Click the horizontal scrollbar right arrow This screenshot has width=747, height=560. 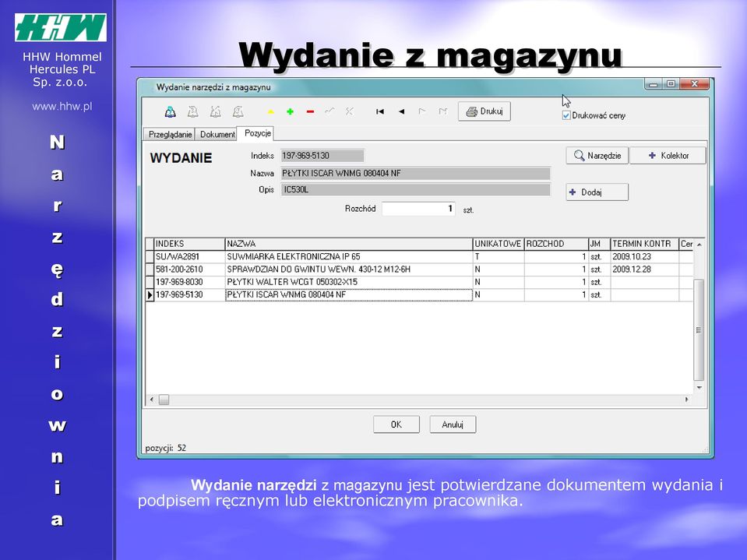tap(686, 400)
